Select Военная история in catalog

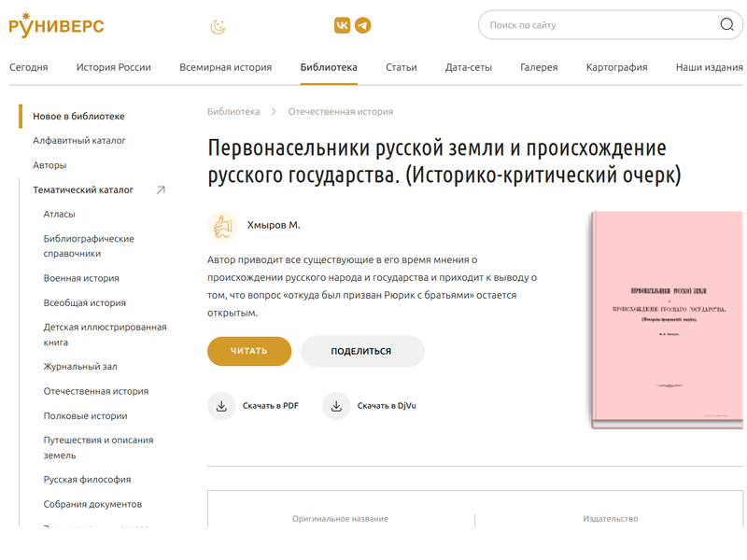point(81,278)
